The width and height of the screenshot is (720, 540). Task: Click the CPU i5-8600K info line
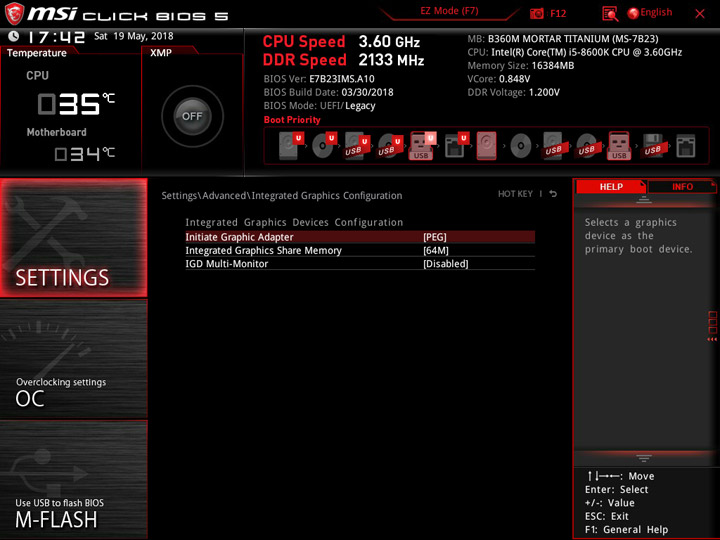coord(574,52)
